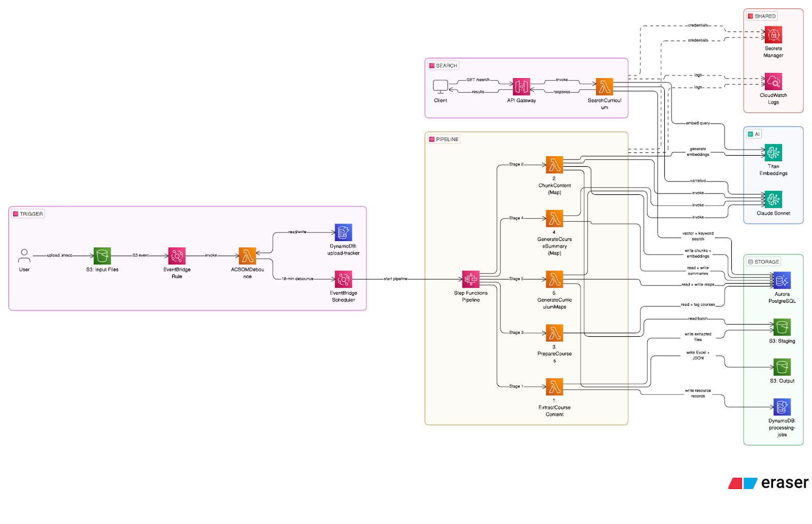Select the DynamoDB upload-tracker icon
The height and width of the screenshot is (524, 812).
(x=343, y=232)
